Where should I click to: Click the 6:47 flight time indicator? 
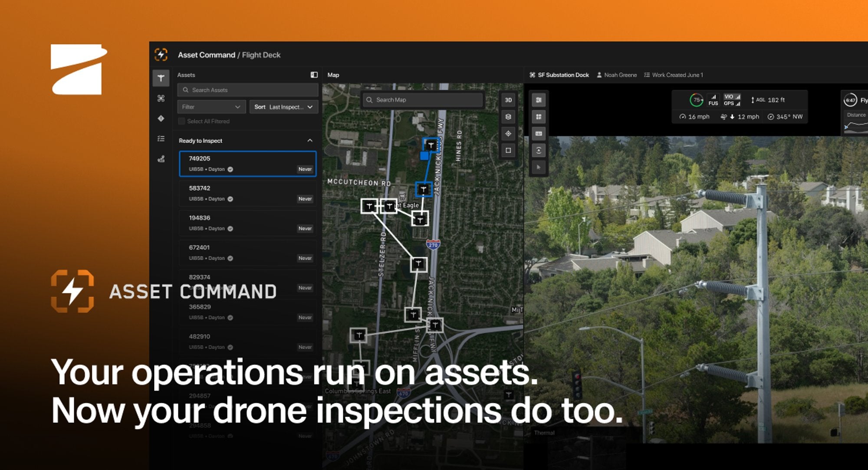[851, 100]
